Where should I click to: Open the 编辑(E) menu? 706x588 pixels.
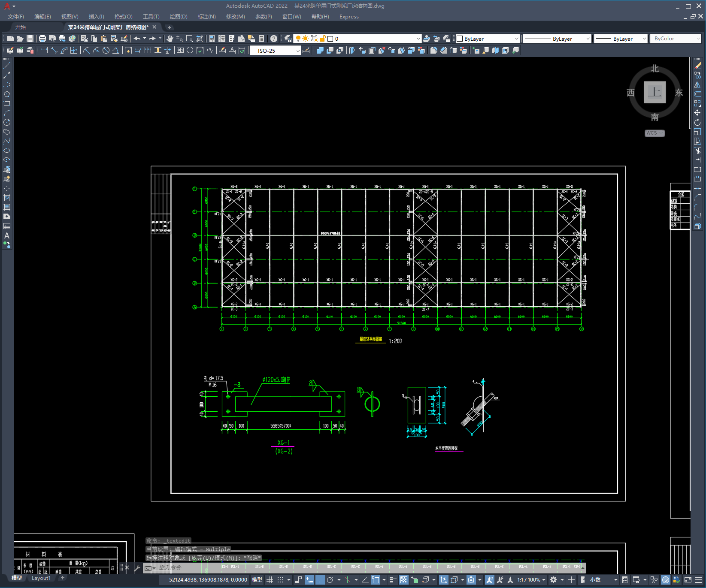point(42,17)
